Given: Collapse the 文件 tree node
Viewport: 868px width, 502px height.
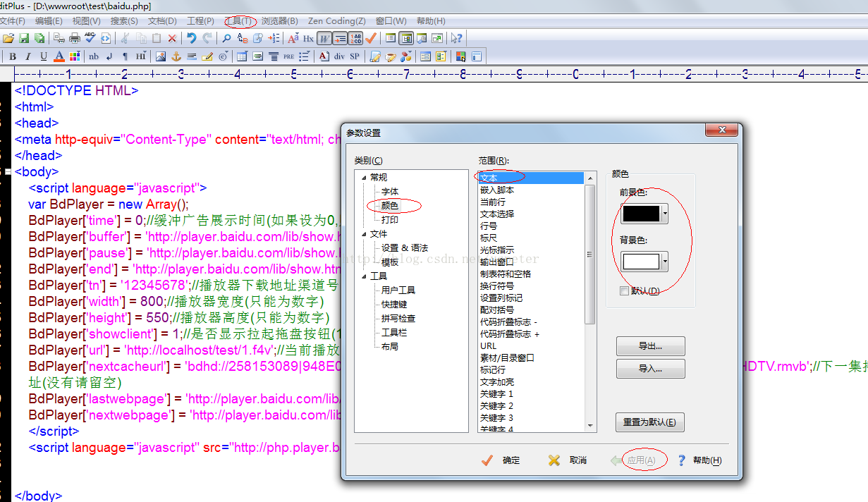Looking at the screenshot, I should click(365, 233).
